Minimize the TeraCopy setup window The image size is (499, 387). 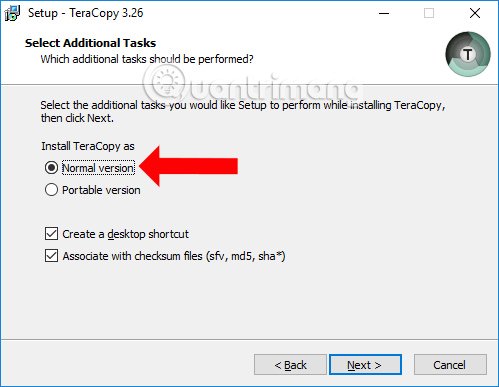pyautogui.click(x=384, y=13)
